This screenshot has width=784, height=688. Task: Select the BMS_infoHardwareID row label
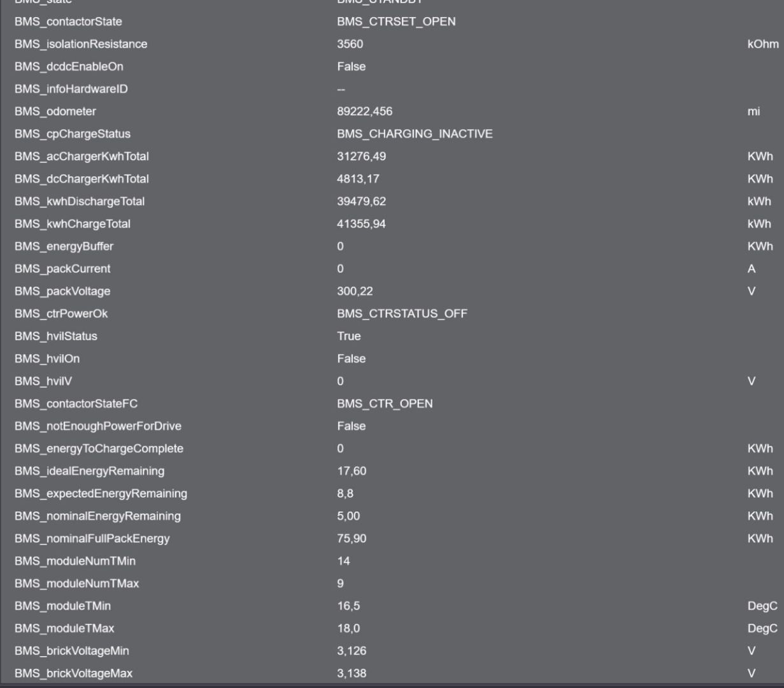click(x=71, y=89)
